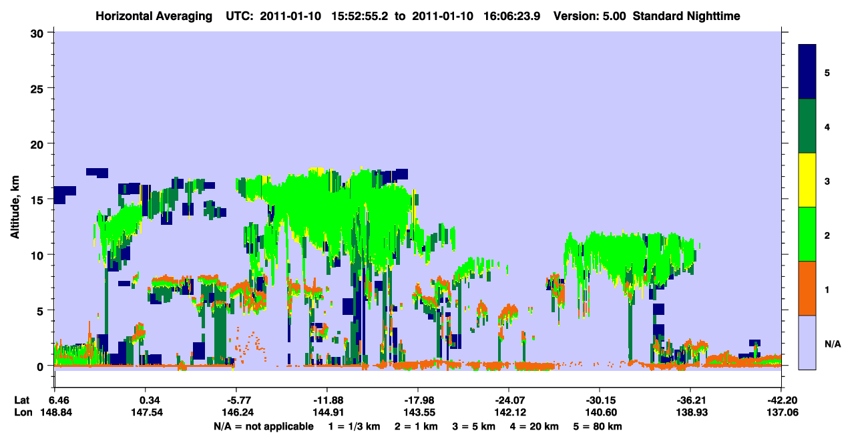Click the orange 1/3 km legend swatch

807,288
